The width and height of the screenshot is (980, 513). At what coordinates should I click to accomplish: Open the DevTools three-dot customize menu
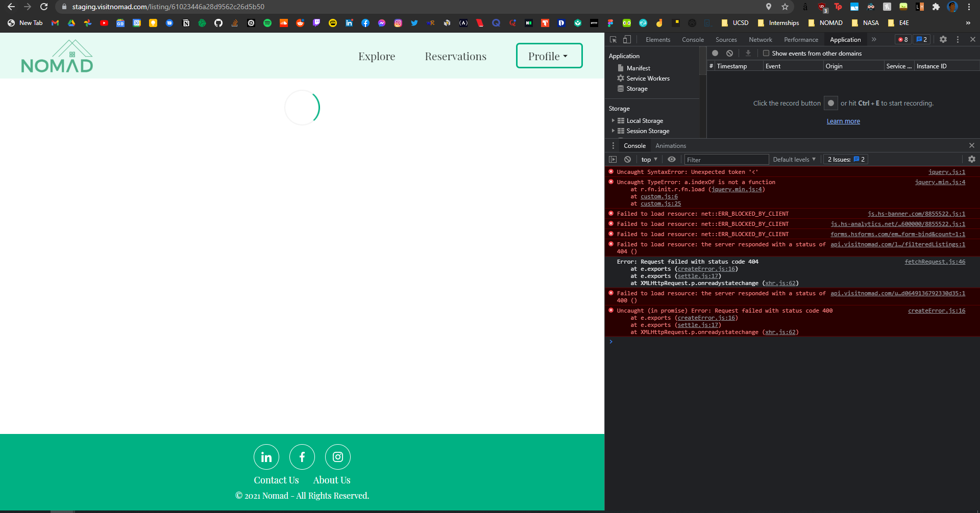click(x=958, y=39)
